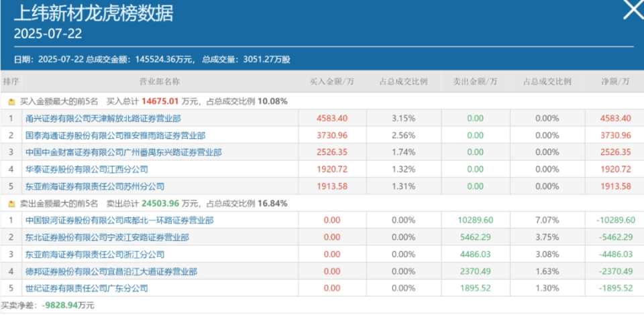Click the 买入金额/万 column header
This screenshot has height=315, width=644.
point(332,81)
